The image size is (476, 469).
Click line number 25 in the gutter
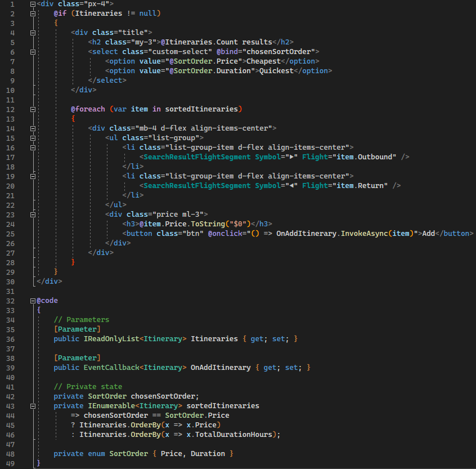[10, 233]
